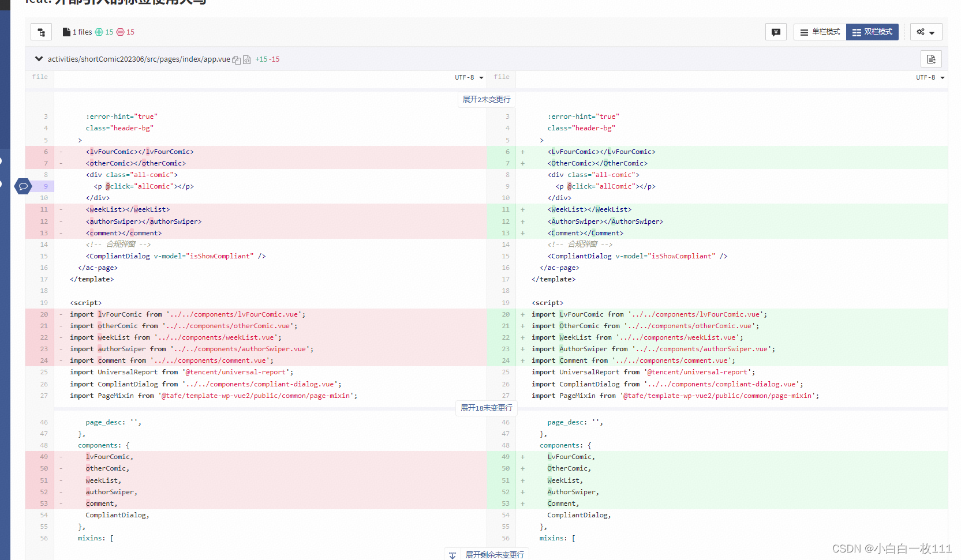Click removed line "<lvFourComic></lvFourComic>"
Viewport: 961px width, 560px height.
[x=140, y=152]
